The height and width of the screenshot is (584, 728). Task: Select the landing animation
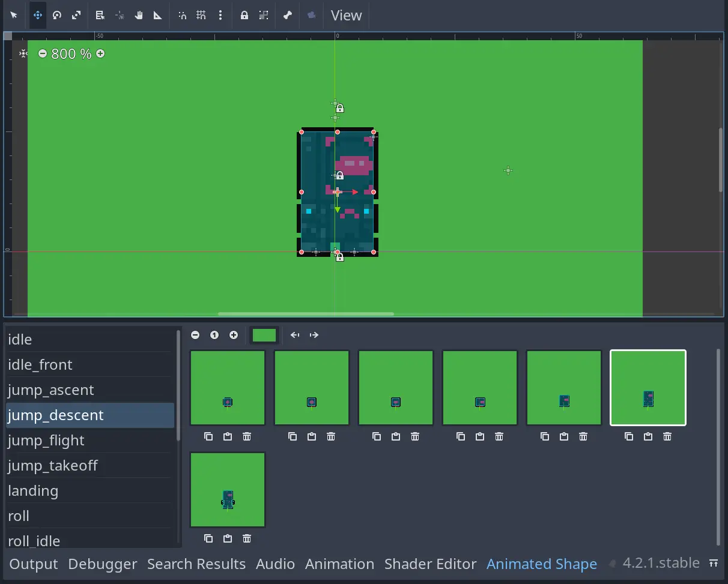(x=90, y=490)
